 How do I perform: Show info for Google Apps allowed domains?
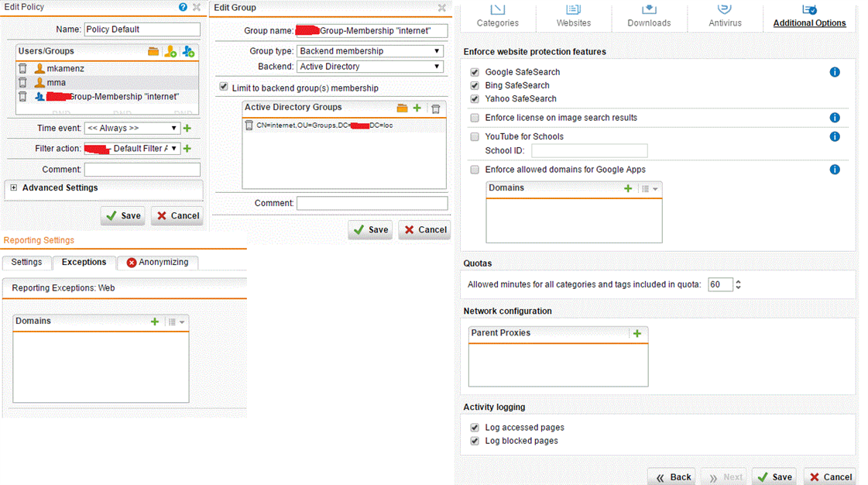tap(835, 170)
